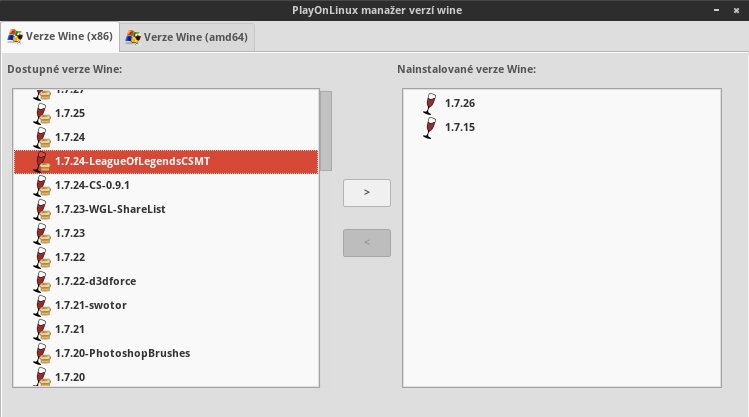Pick version 1.7.22 in the list
Screen dimensions: 749x417
tap(70, 257)
